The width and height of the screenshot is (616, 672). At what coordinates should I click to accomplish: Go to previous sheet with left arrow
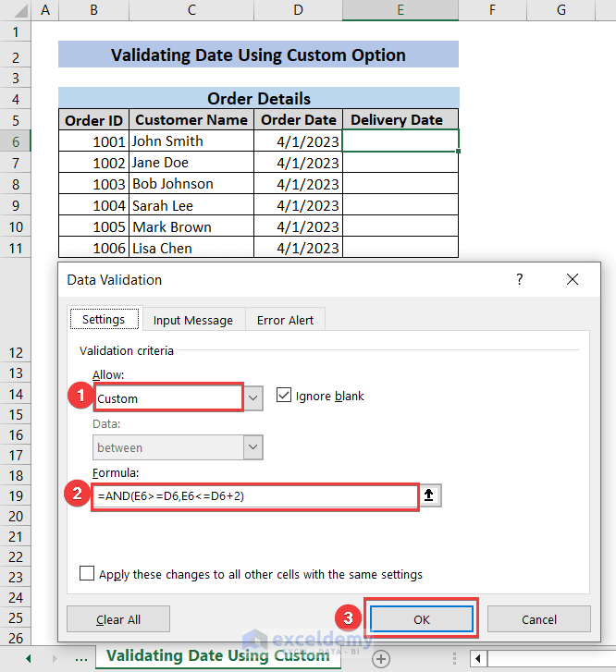(29, 658)
